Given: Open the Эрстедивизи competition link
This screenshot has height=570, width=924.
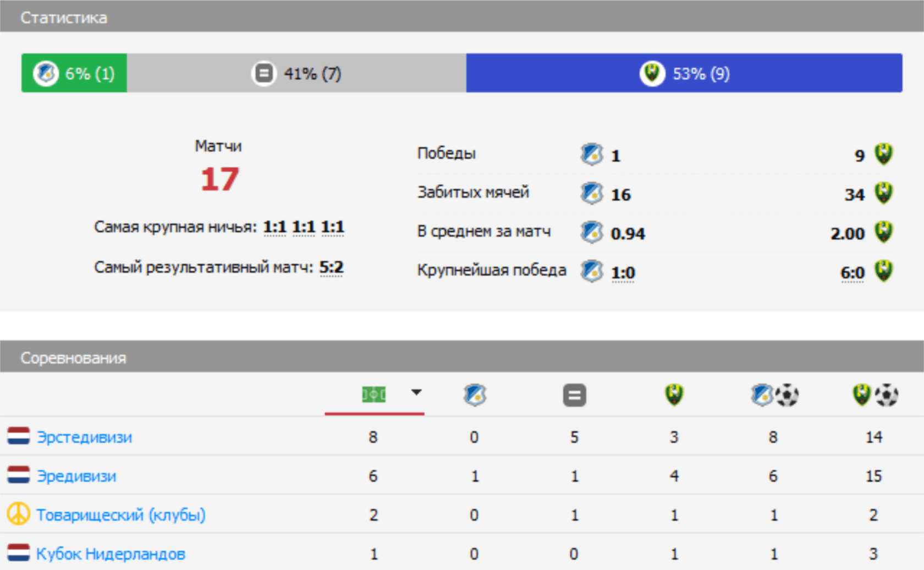Looking at the screenshot, I should pyautogui.click(x=84, y=437).
